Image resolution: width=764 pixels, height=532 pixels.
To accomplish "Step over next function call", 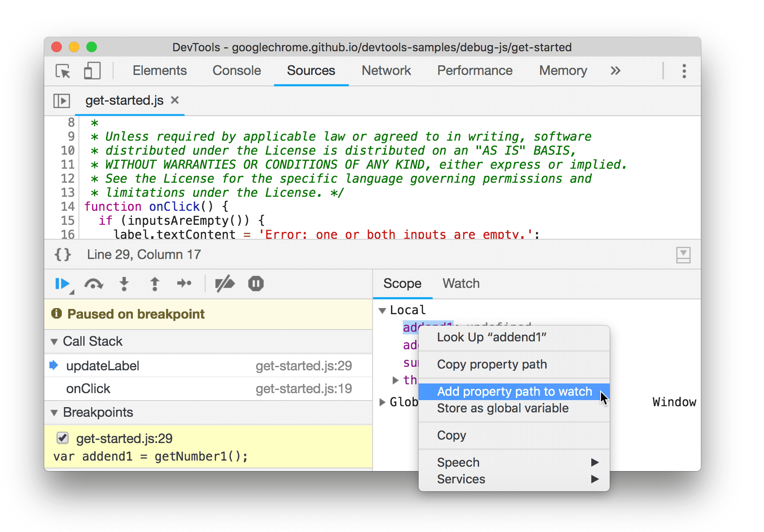I will pyautogui.click(x=94, y=284).
